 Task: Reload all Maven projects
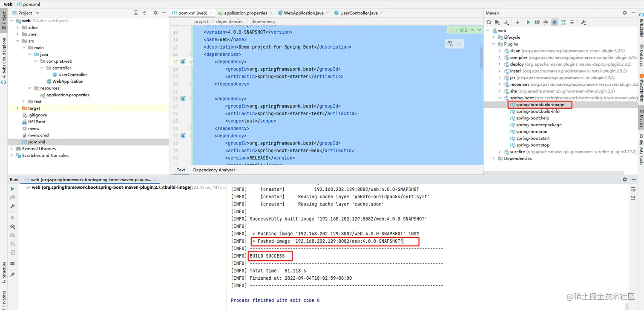489,22
